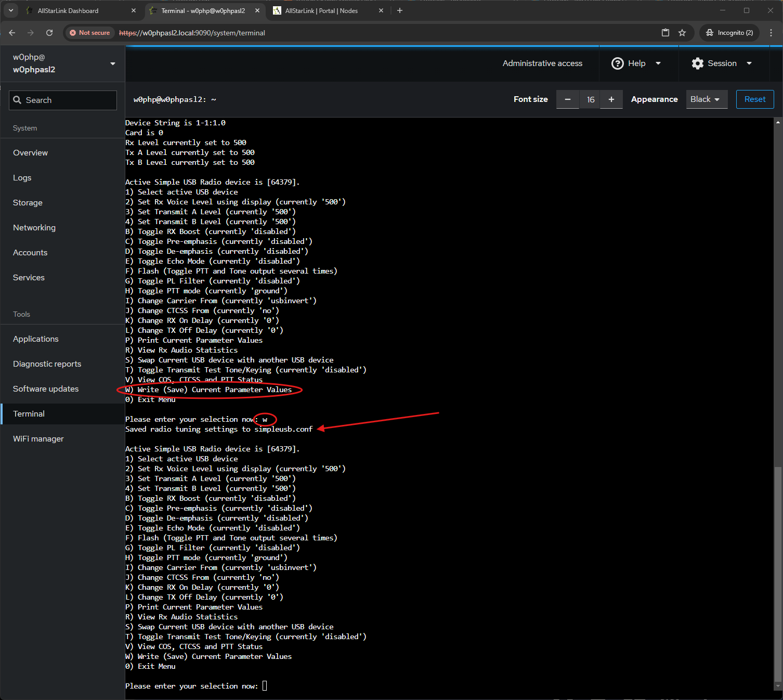
Task: Open Networking in the sidebar
Action: pos(34,228)
